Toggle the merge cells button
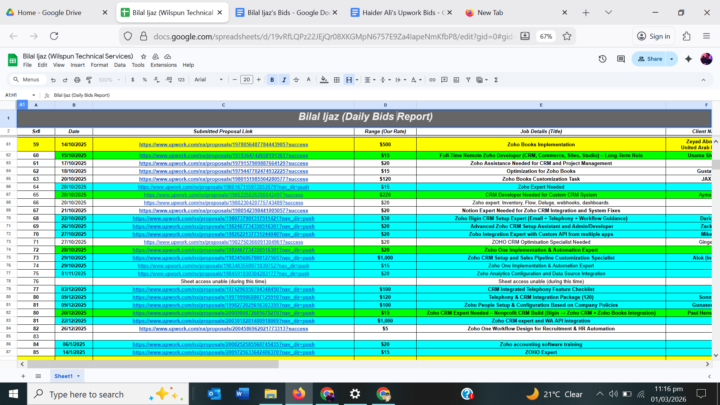This screenshot has height=405, width=720. [349, 80]
